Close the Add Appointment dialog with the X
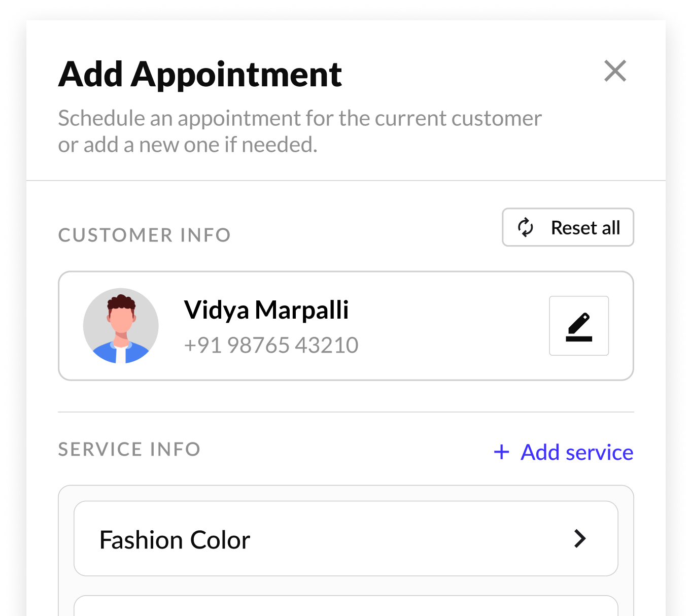The image size is (690, 616). [615, 71]
